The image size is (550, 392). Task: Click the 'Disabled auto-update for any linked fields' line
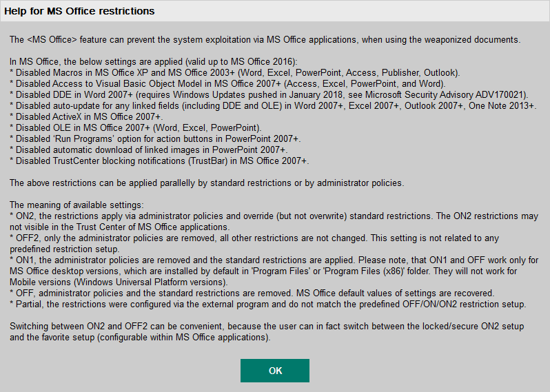272,105
